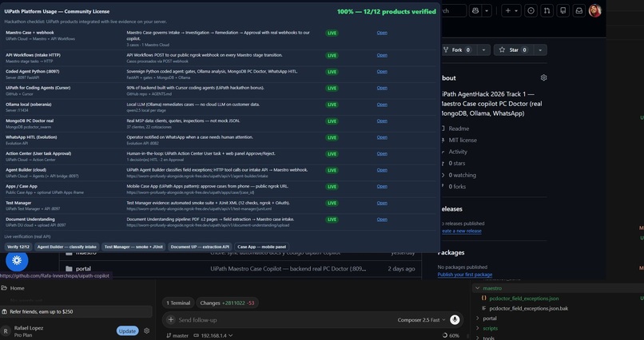Open link for UiPath for Coding Agents row

(382, 88)
